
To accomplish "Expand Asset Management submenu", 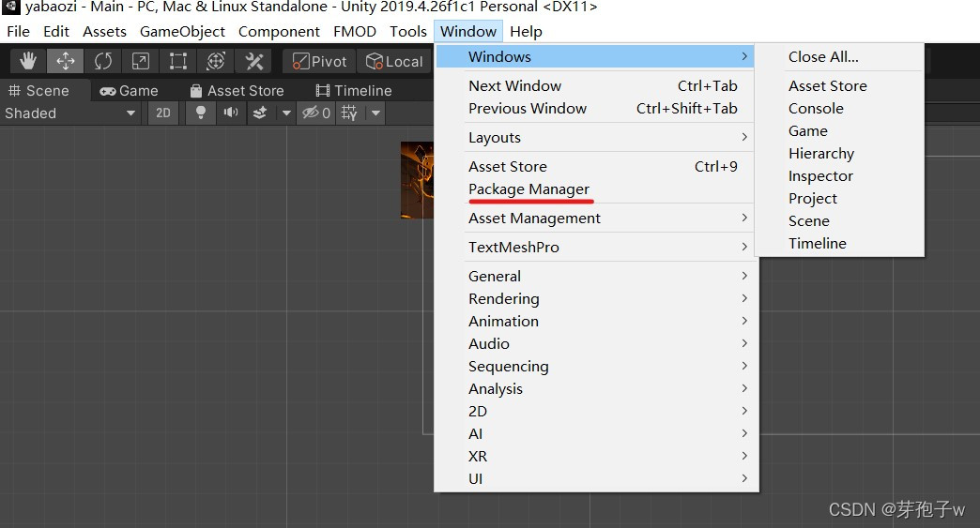I will pyautogui.click(x=595, y=219).
